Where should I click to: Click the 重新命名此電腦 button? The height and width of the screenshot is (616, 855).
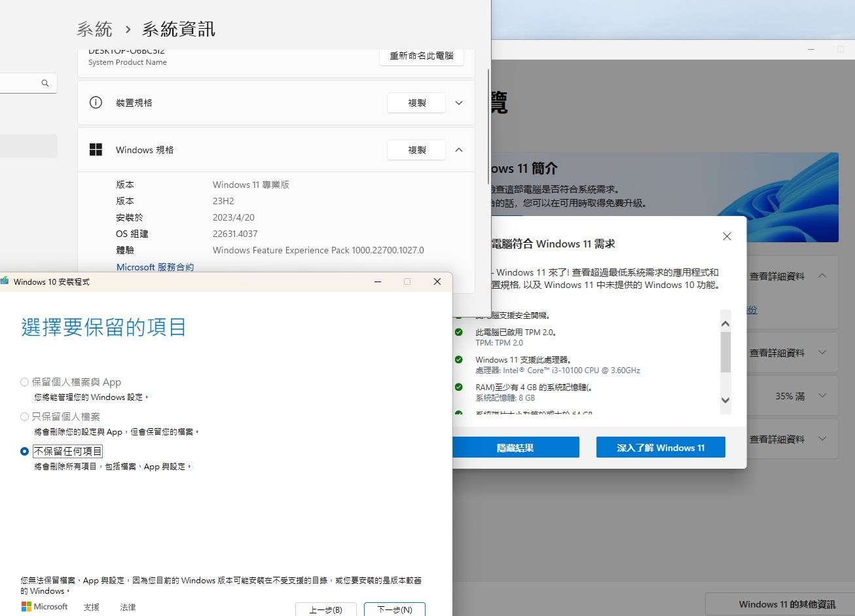coord(422,56)
